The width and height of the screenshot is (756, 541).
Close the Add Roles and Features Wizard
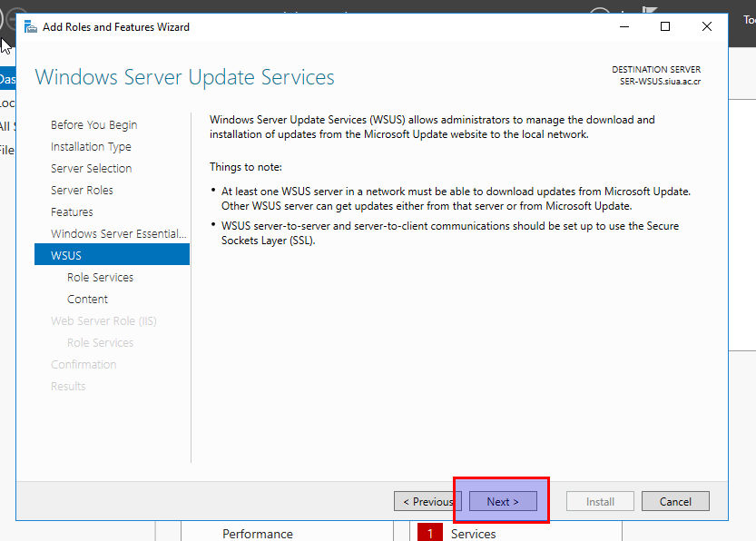(707, 27)
